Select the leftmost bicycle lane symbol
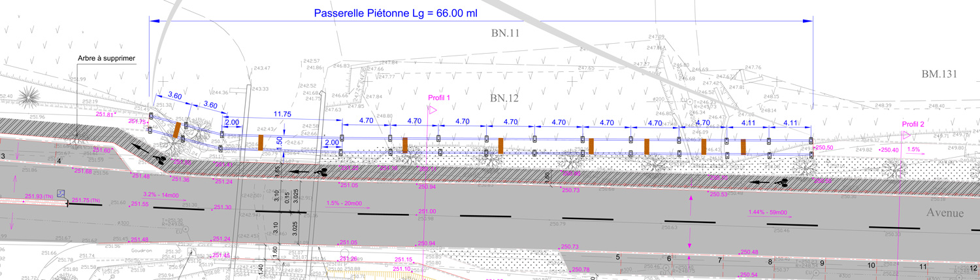Image resolution: width=980 pixels, height=280 pixels. coord(160,158)
